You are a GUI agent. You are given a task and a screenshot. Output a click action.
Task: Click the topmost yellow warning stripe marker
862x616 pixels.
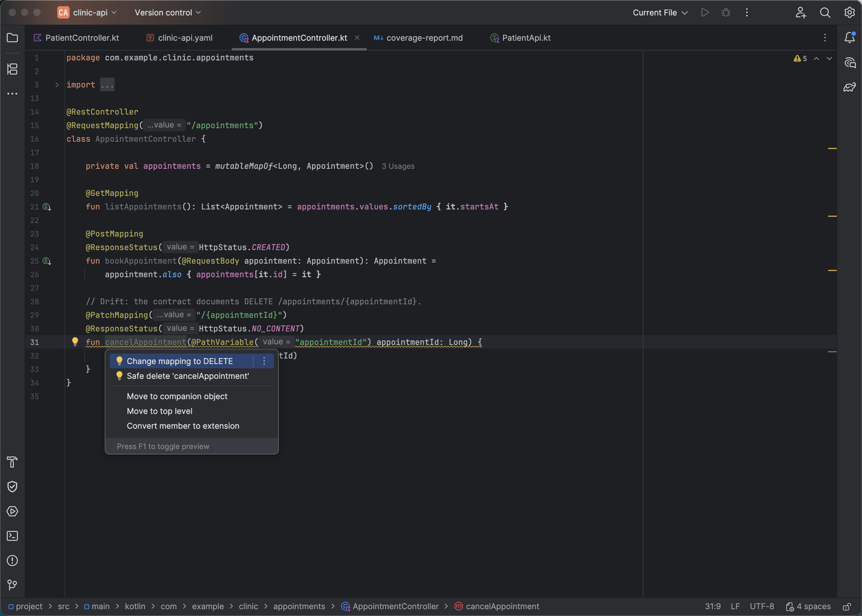click(832, 148)
